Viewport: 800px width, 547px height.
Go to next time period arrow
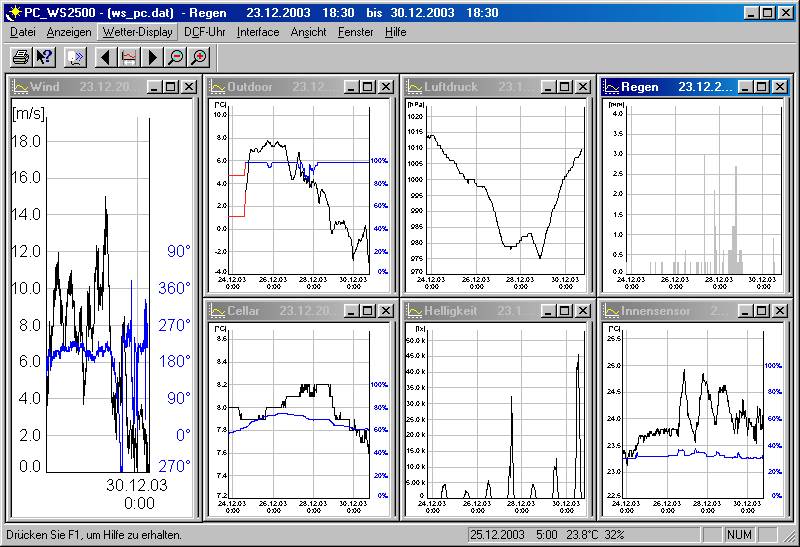coord(153,57)
